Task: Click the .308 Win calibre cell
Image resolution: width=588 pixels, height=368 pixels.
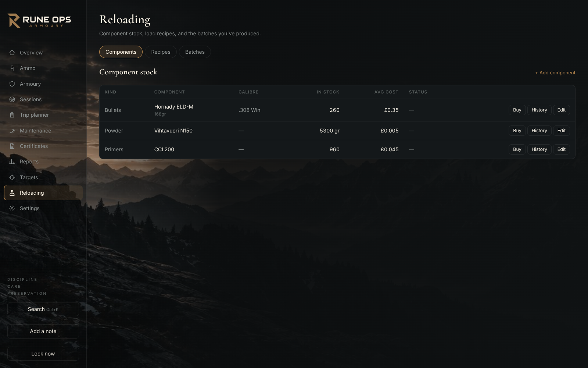Action: pyautogui.click(x=250, y=110)
